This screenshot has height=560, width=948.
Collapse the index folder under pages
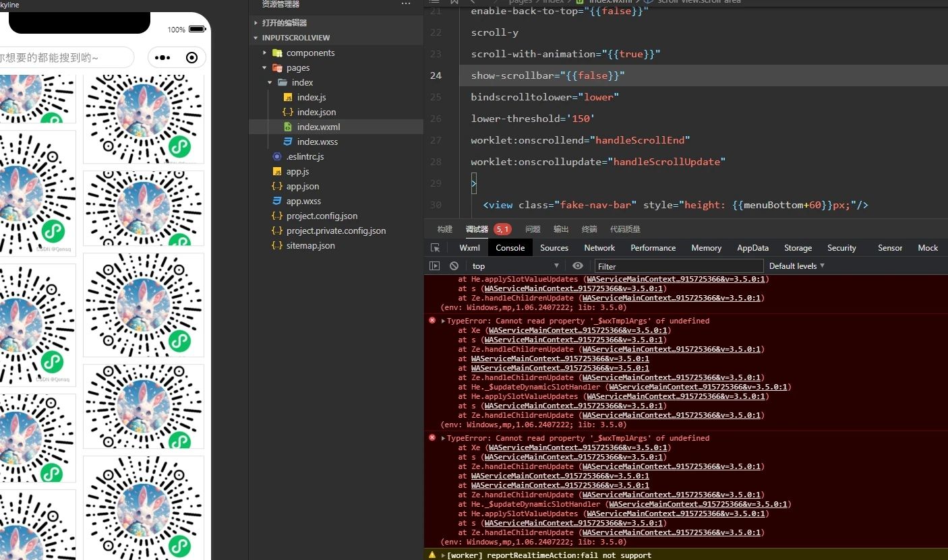click(270, 83)
